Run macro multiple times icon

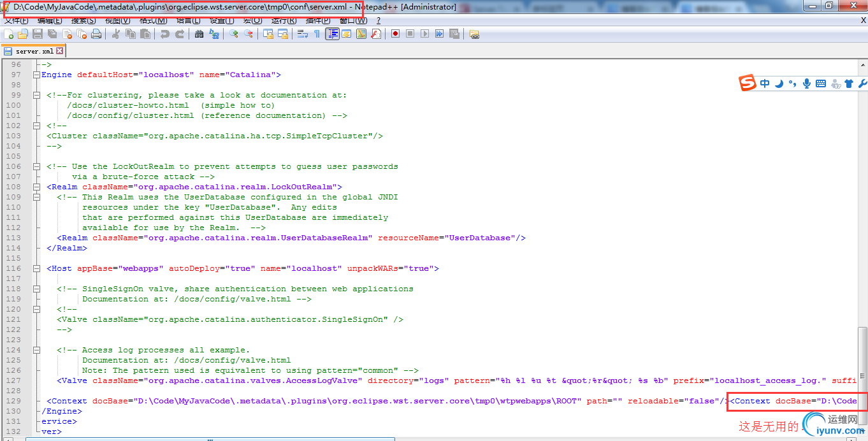point(439,34)
